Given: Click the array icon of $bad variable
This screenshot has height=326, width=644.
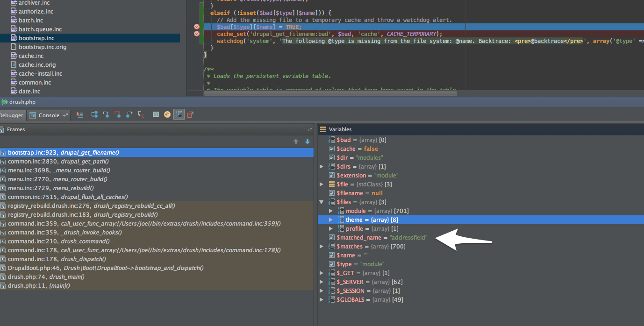Looking at the screenshot, I should [x=332, y=140].
